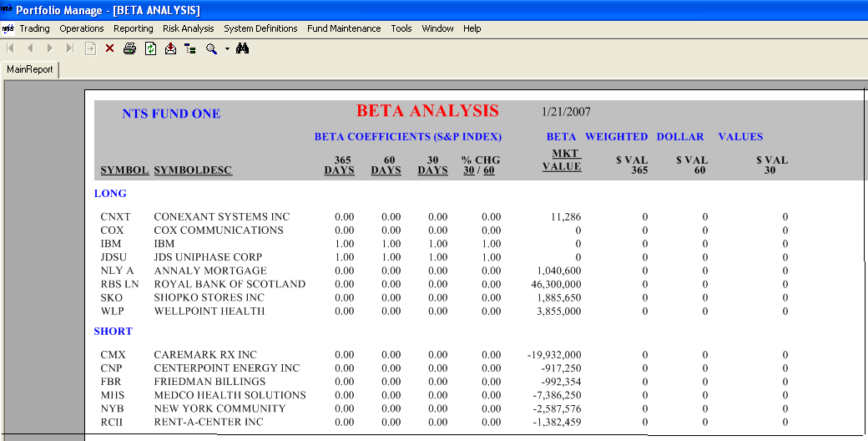868x441 pixels.
Task: Click the SYMBOLDESC column header
Action: click(193, 170)
